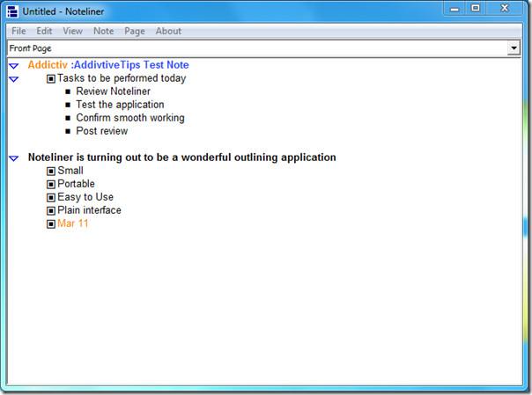
Task: Select the orange Mar 11 date text
Action: (x=73, y=223)
